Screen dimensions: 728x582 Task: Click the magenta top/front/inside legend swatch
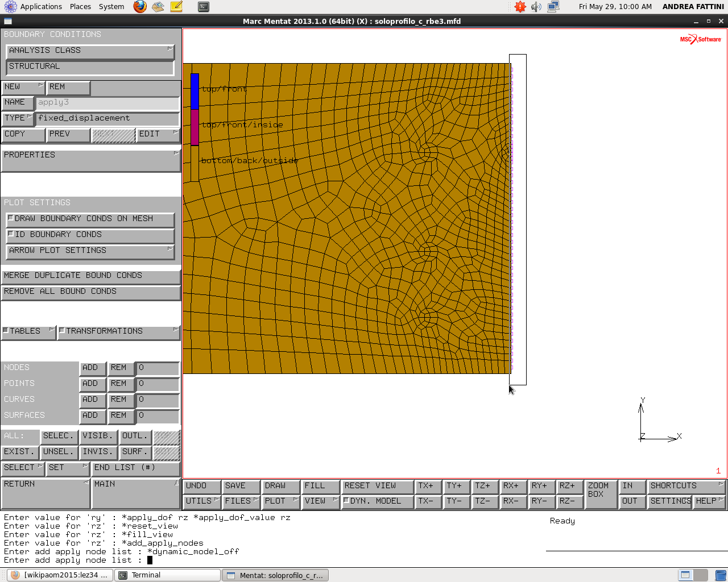tap(195, 127)
